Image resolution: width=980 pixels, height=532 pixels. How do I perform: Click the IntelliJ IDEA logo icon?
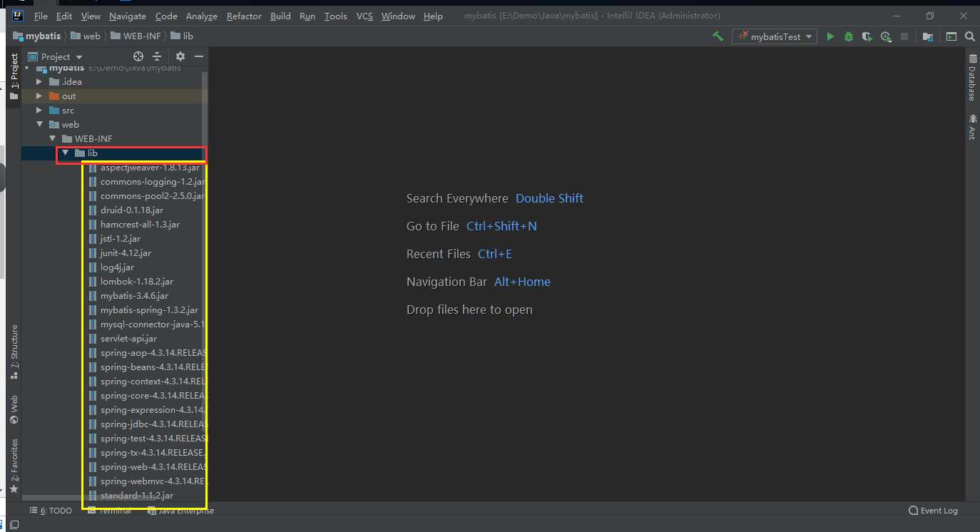click(17, 15)
